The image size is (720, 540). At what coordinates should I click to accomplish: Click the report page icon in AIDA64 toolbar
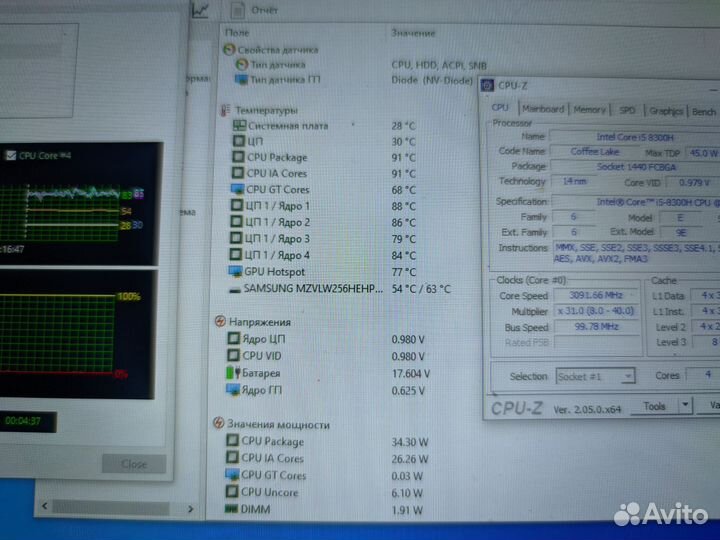(x=237, y=10)
